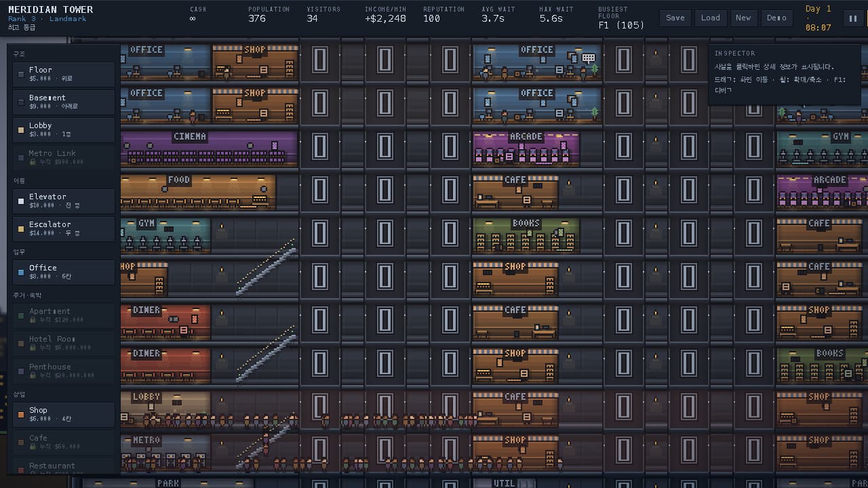Click the locked Restaurant build item
Image resolution: width=868 pixels, height=488 pixels.
(64, 466)
